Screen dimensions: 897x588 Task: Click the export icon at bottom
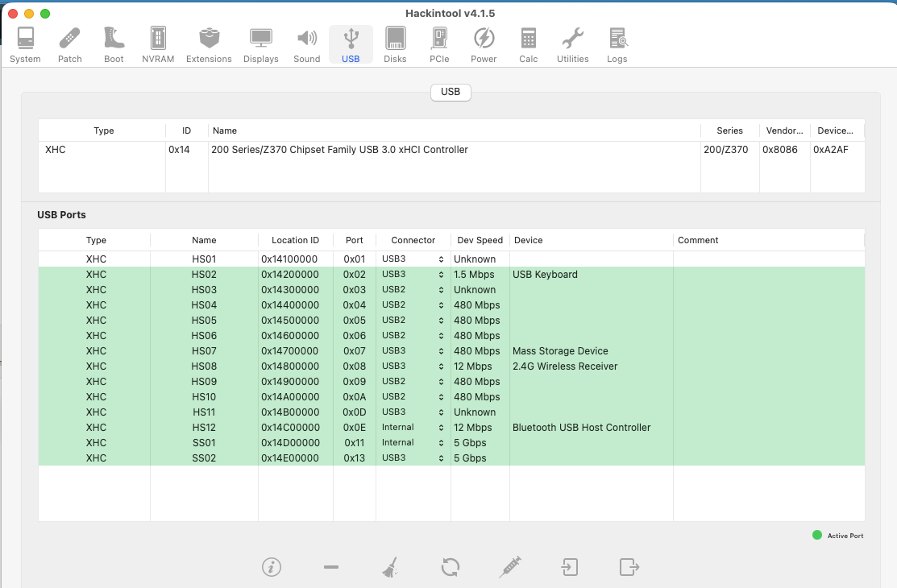point(629,567)
